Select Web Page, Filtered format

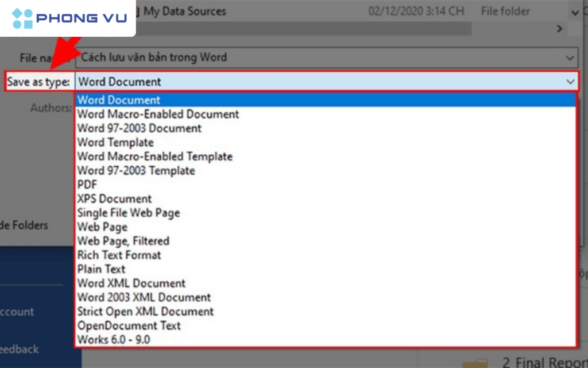(123, 241)
